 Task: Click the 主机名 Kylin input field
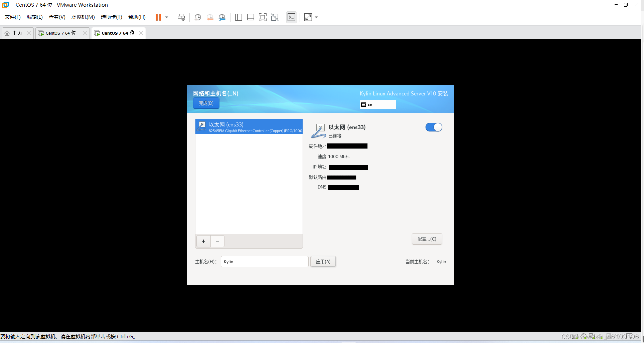(265, 262)
